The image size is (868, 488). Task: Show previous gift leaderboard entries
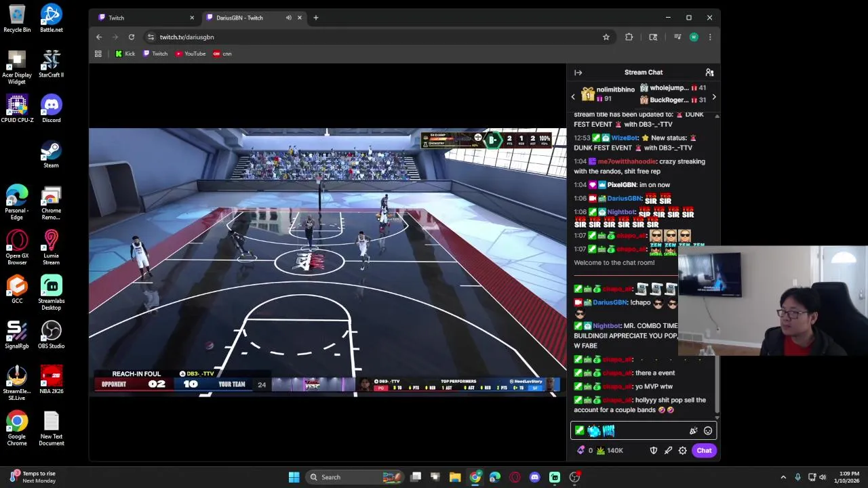(573, 97)
